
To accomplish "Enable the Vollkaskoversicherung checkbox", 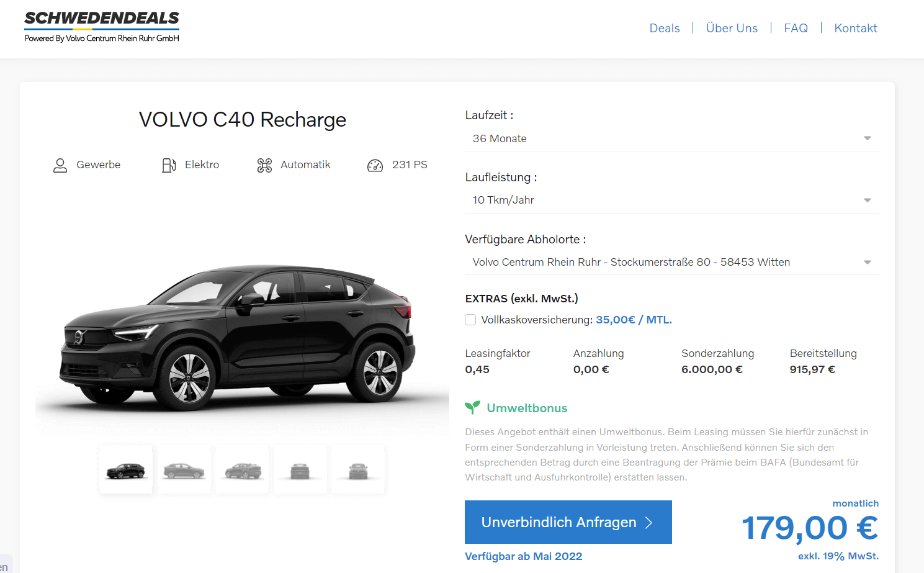I will (x=470, y=320).
